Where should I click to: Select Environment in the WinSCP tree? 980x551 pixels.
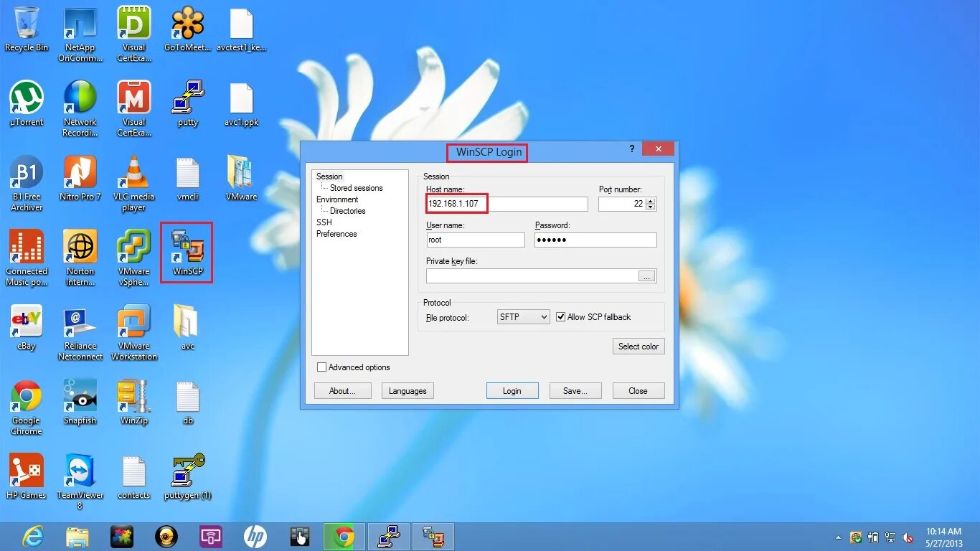[x=337, y=199]
